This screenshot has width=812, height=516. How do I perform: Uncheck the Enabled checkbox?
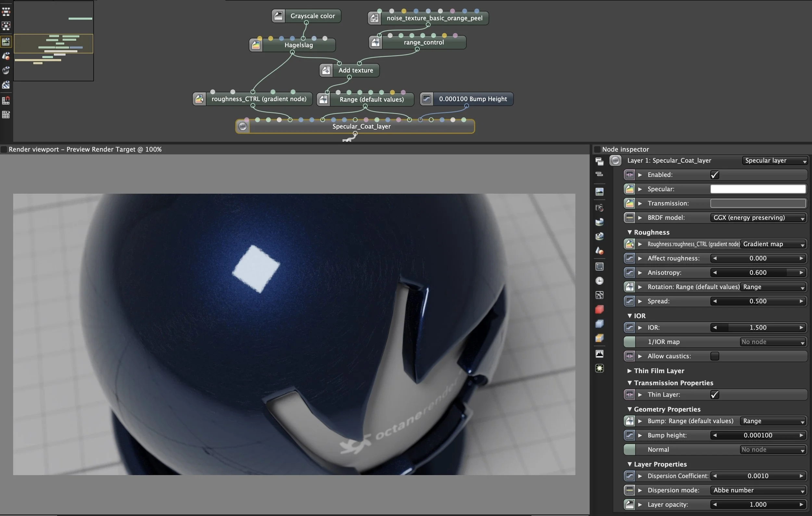(714, 175)
